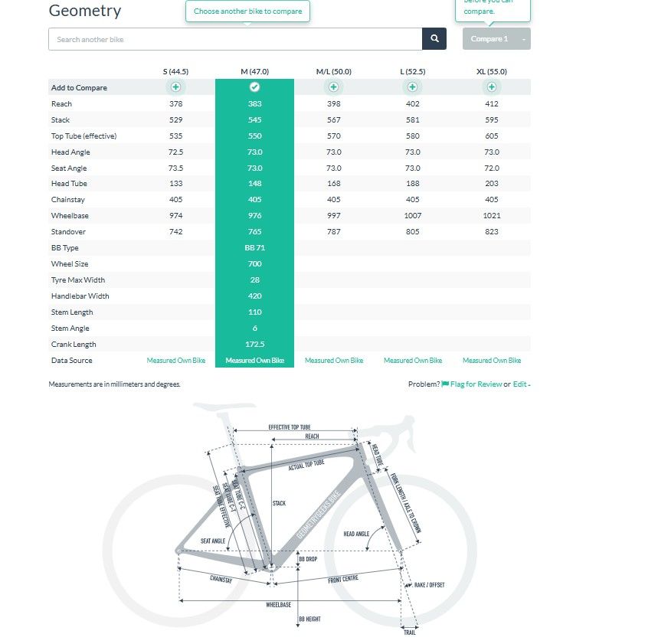The height and width of the screenshot is (644, 658).
Task: Add size L (52.5) to compare
Action: pos(412,87)
